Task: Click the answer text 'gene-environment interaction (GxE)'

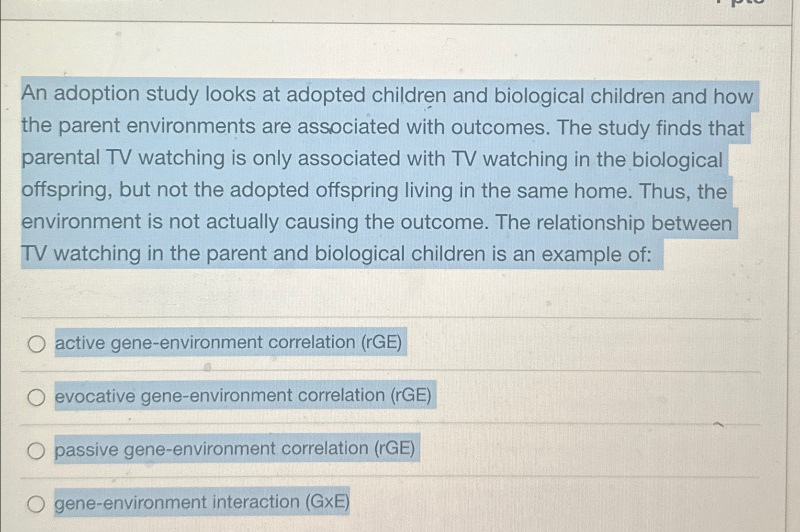Action: click(x=201, y=502)
